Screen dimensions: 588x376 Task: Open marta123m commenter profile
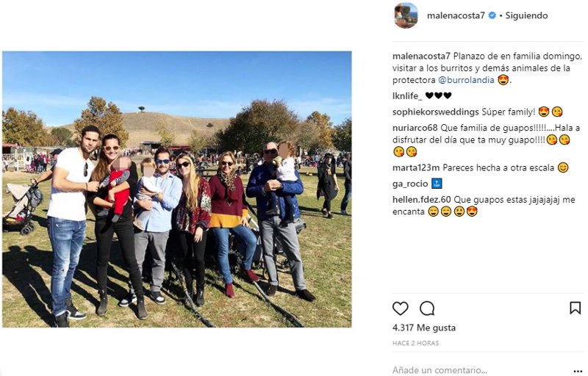pyautogui.click(x=416, y=167)
